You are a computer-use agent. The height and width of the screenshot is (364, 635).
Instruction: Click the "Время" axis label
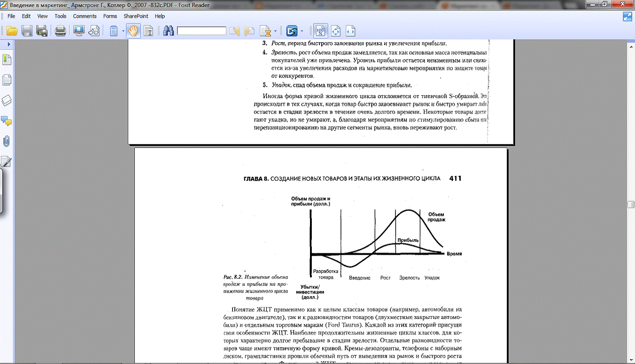454,253
